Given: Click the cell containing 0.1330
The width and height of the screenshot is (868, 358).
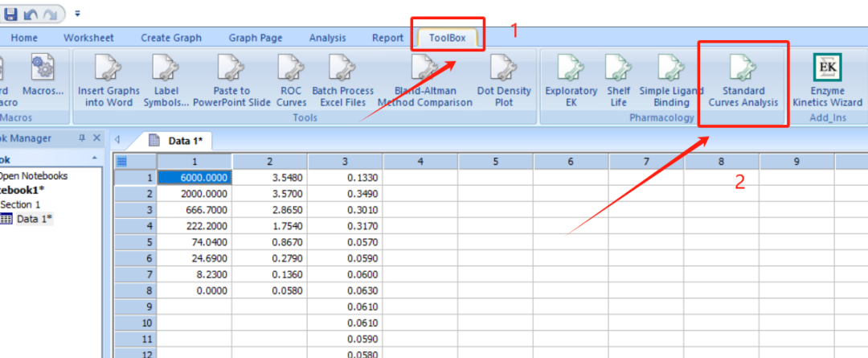Looking at the screenshot, I should (345, 177).
